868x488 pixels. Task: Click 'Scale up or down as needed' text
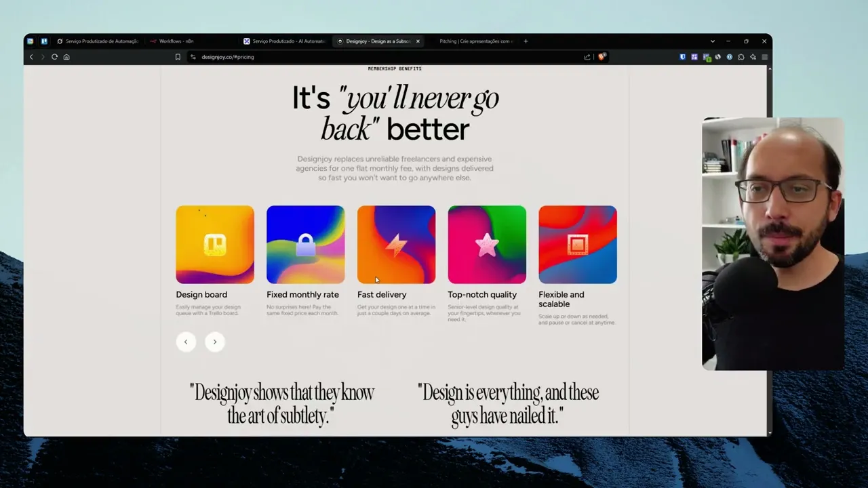[576, 319]
